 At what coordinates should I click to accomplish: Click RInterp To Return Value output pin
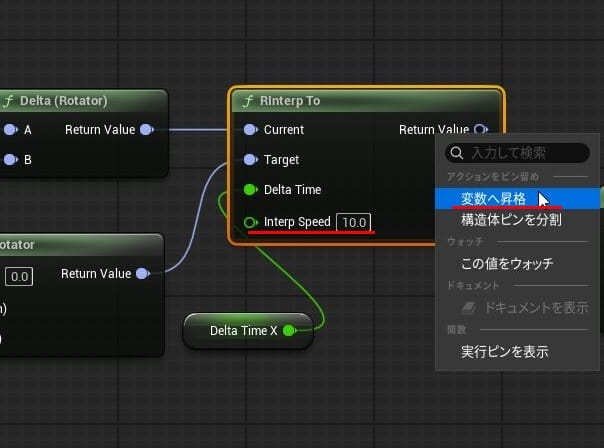coord(481,129)
